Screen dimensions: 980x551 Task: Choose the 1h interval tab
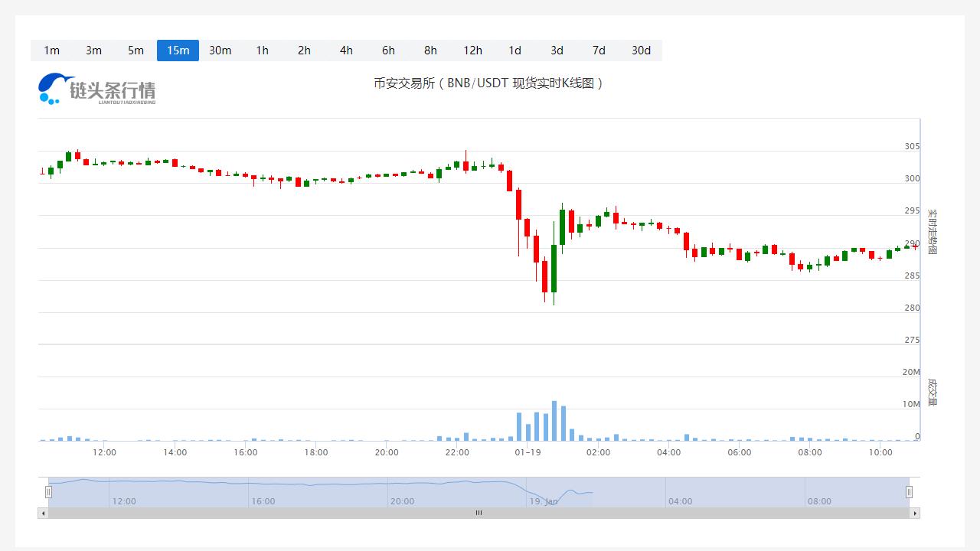tap(262, 51)
